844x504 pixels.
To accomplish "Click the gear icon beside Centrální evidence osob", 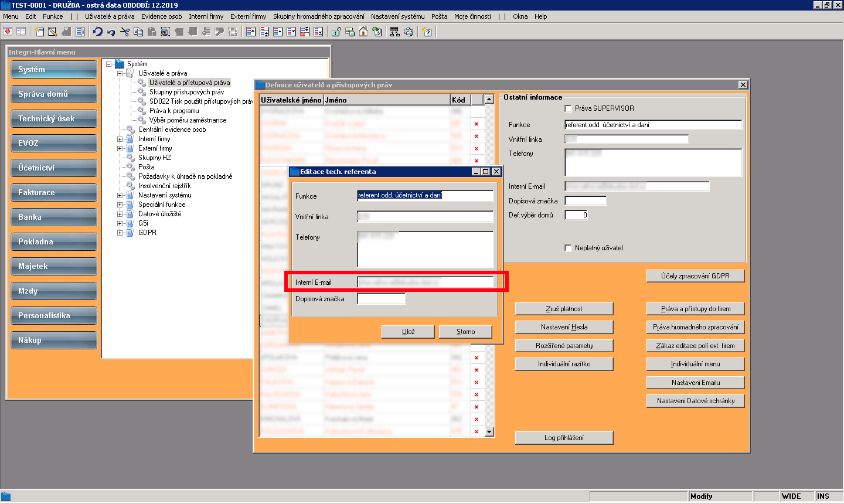I will tap(130, 130).
